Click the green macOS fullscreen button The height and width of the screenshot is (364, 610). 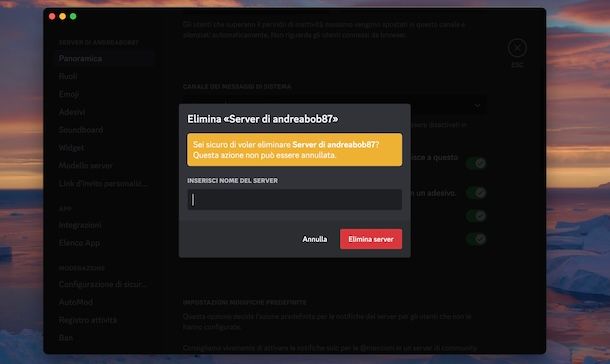(x=73, y=16)
